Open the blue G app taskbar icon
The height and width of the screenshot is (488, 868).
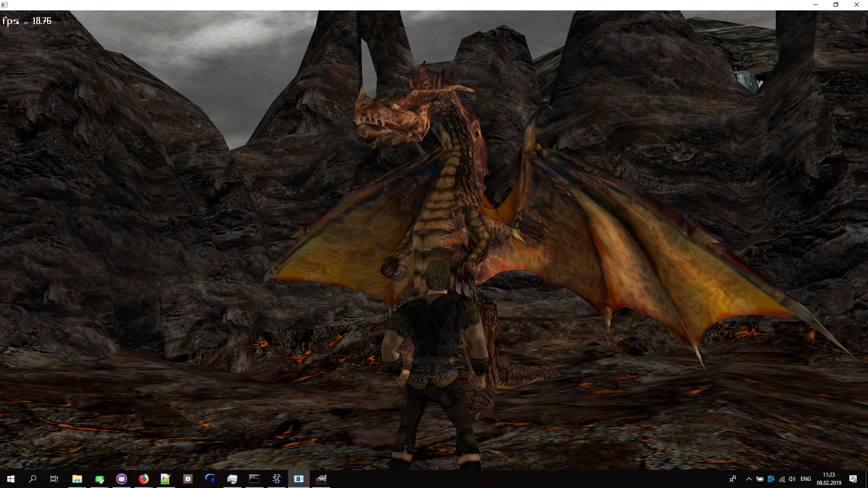click(210, 479)
